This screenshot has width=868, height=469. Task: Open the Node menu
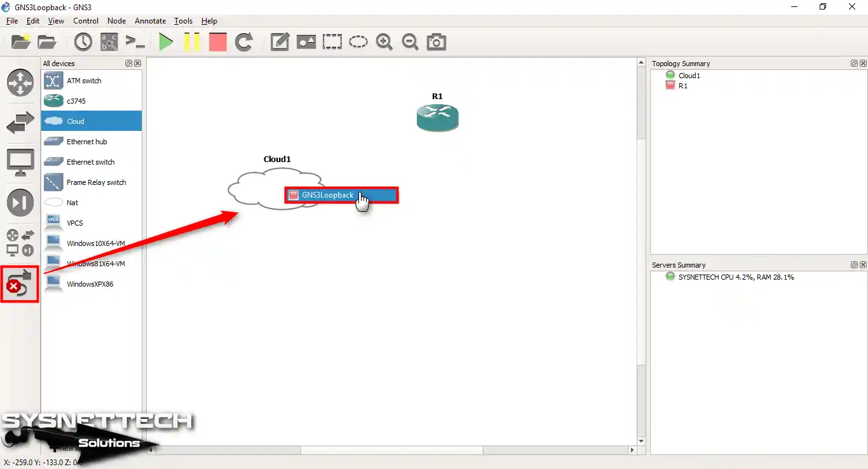[x=116, y=21]
